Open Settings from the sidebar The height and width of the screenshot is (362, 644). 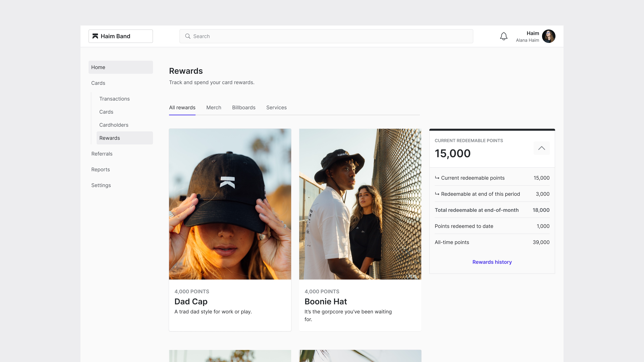(x=101, y=185)
